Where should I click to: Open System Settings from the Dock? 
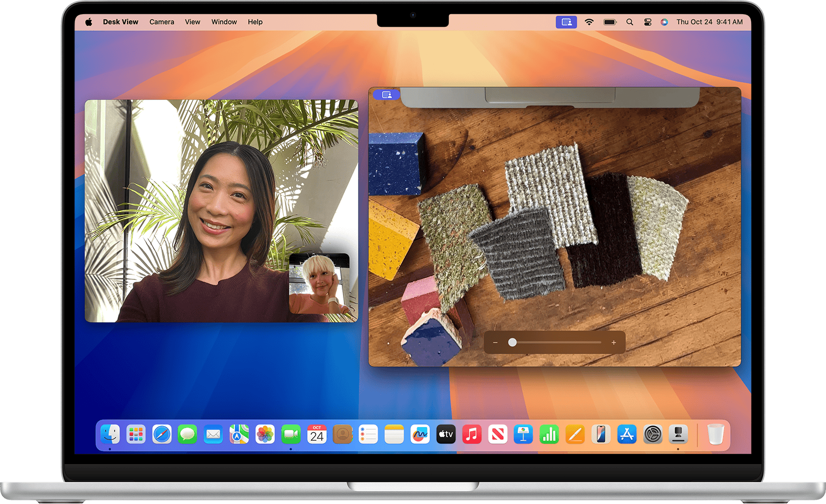click(653, 434)
